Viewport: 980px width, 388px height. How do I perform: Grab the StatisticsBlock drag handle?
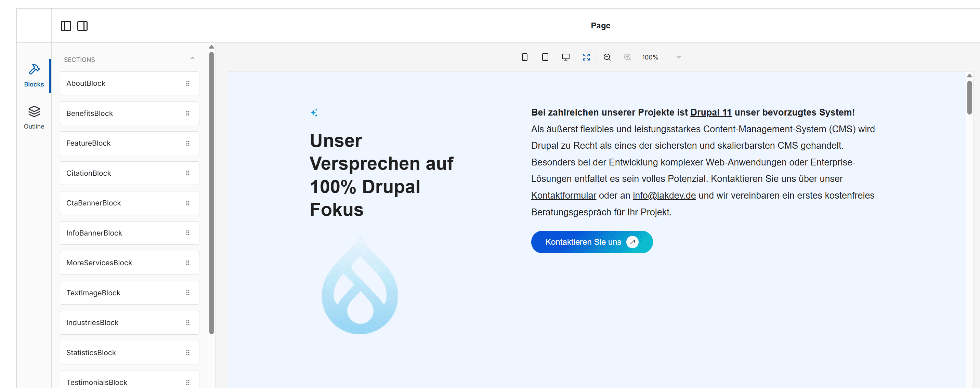(187, 353)
